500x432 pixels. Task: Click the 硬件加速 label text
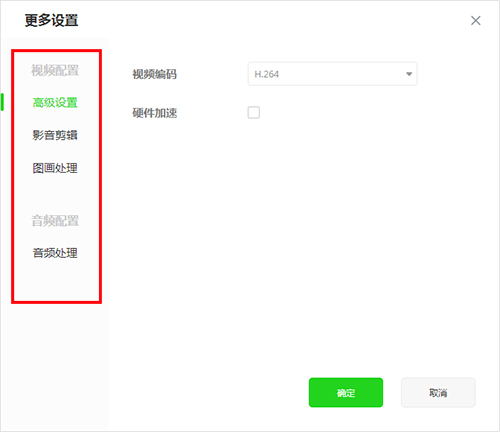(155, 113)
